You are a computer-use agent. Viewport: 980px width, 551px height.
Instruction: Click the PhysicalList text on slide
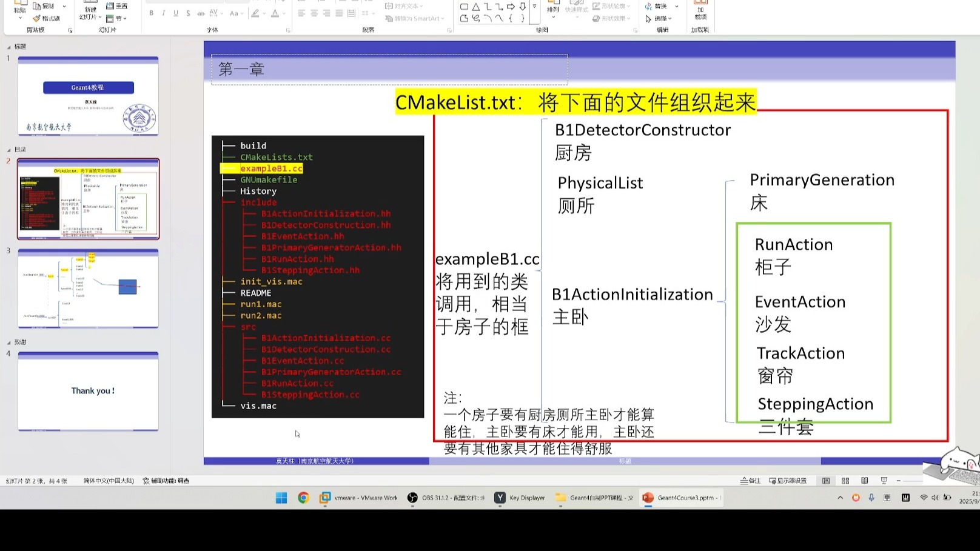(x=600, y=183)
